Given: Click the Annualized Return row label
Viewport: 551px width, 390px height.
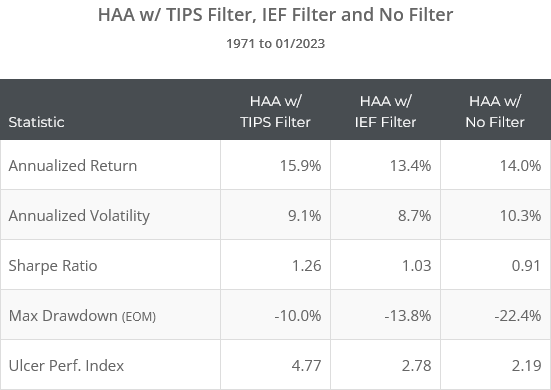Looking at the screenshot, I should point(73,165).
